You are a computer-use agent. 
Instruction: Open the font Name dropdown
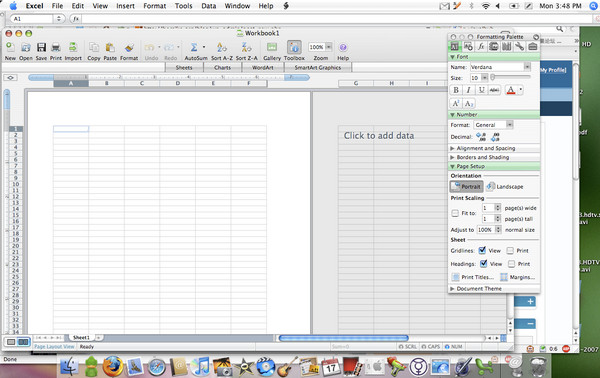point(527,67)
